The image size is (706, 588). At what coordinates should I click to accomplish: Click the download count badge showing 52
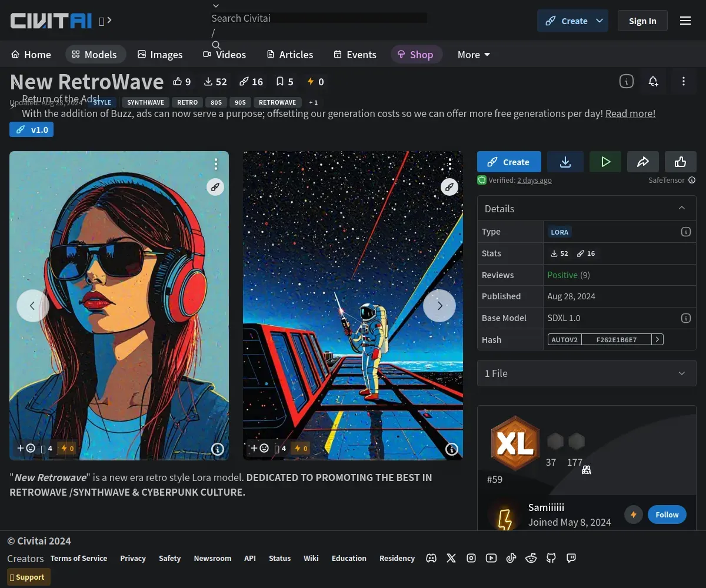point(215,82)
